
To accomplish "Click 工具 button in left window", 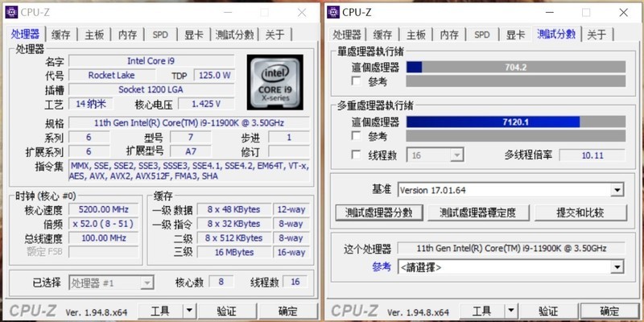I will [x=160, y=311].
